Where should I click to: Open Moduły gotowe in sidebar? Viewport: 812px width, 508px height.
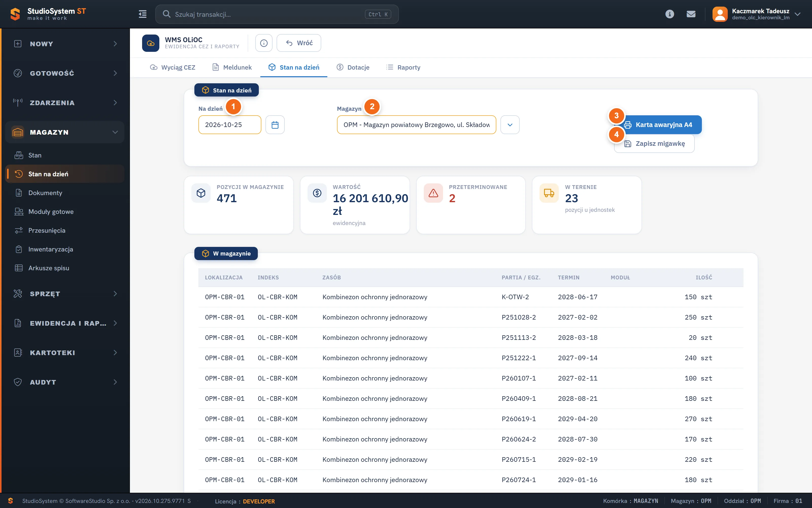(65, 212)
